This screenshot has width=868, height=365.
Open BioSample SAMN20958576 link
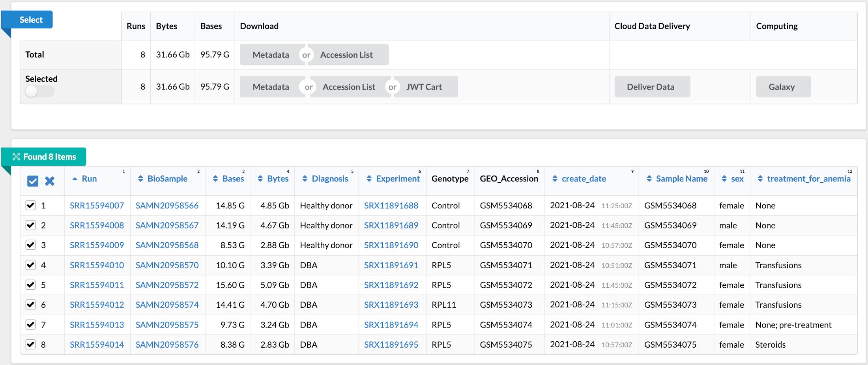point(167,344)
